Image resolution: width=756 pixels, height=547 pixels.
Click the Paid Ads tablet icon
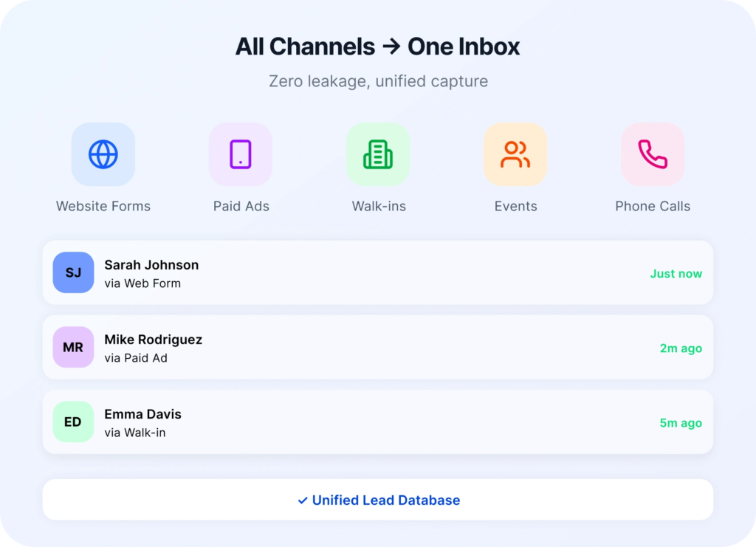coord(241,154)
